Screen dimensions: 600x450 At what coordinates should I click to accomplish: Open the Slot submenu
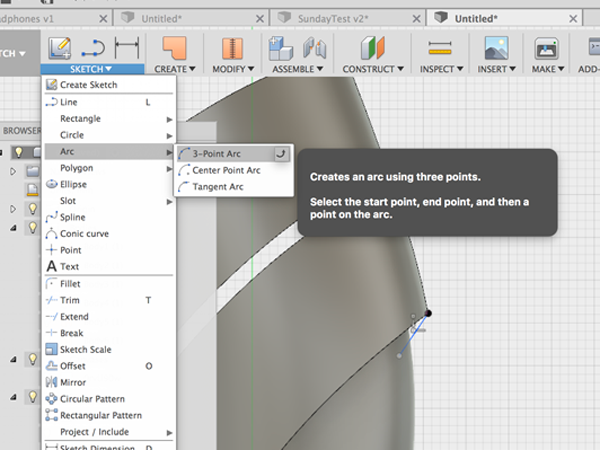coord(109,201)
